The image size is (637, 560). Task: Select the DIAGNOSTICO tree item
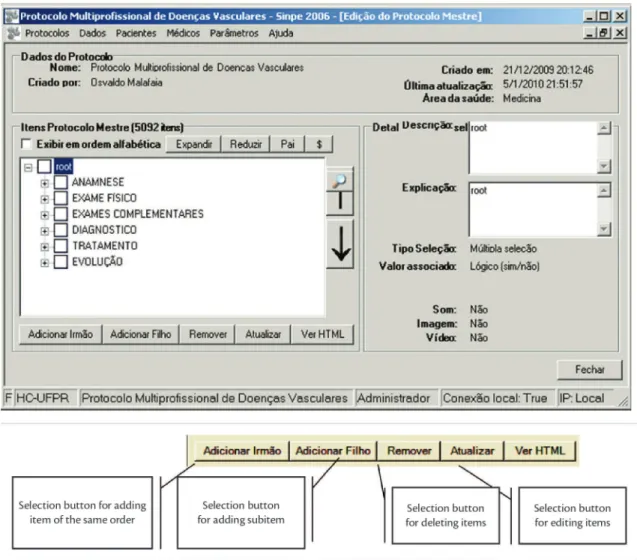point(104,230)
